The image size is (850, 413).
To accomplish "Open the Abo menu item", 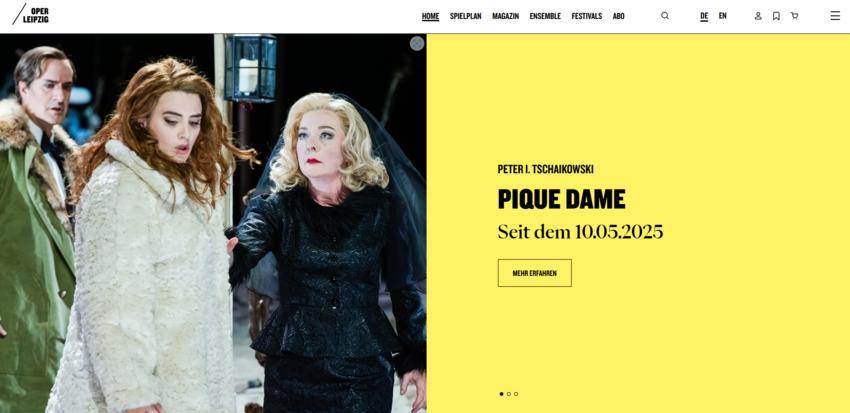I will click(619, 16).
